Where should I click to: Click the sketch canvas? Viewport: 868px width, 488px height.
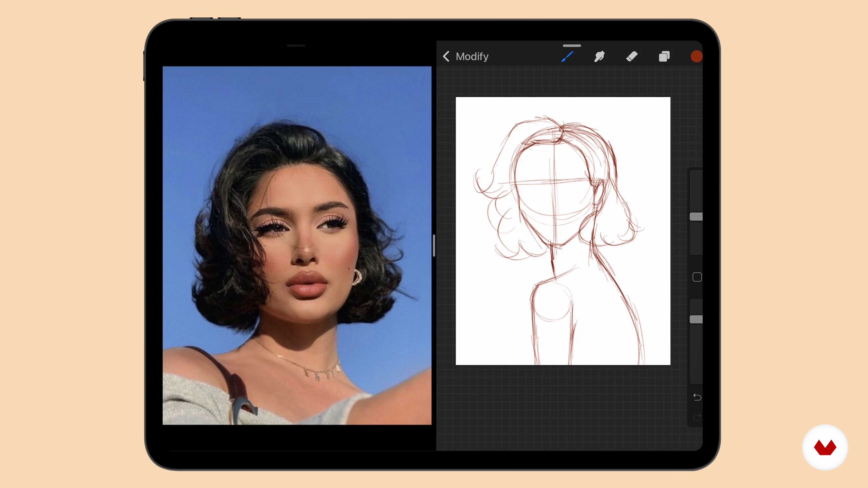coord(563,231)
